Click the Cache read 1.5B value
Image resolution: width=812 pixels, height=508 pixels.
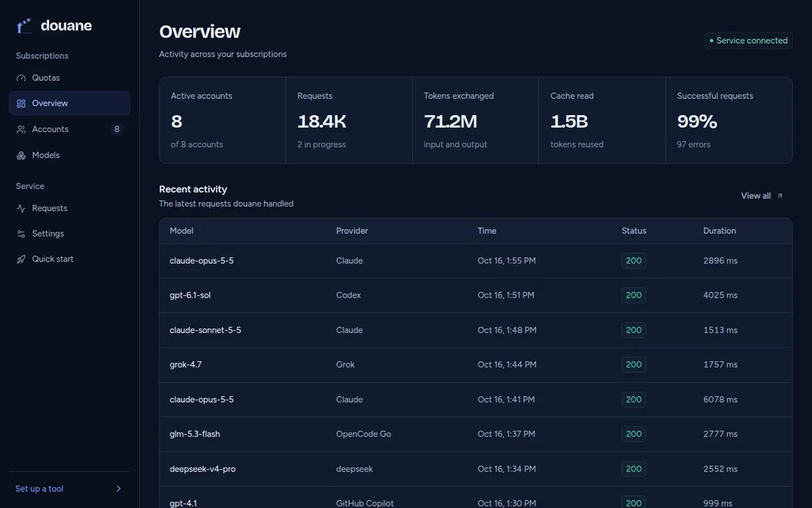coord(569,121)
